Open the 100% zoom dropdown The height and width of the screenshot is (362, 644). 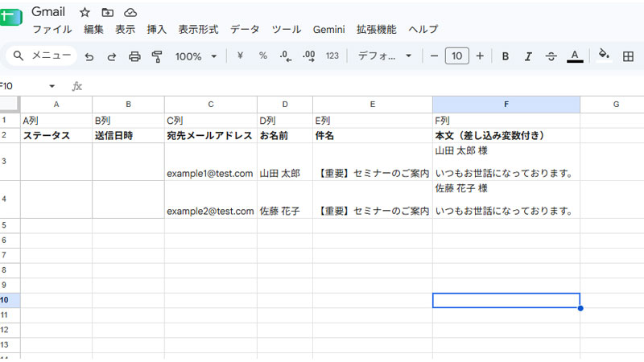point(196,56)
